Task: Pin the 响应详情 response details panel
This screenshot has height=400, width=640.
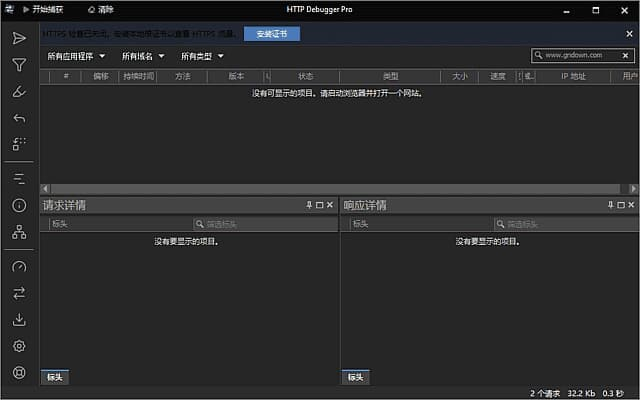Action: pyautogui.click(x=610, y=205)
